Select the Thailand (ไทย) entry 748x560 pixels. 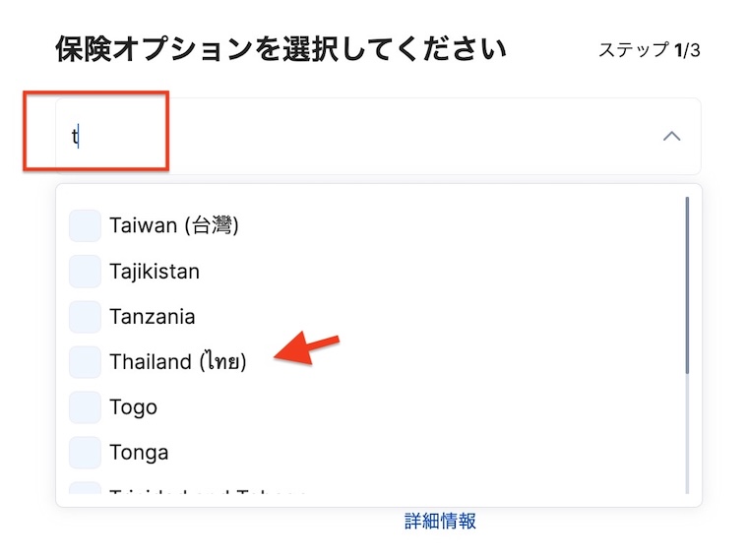tap(178, 361)
